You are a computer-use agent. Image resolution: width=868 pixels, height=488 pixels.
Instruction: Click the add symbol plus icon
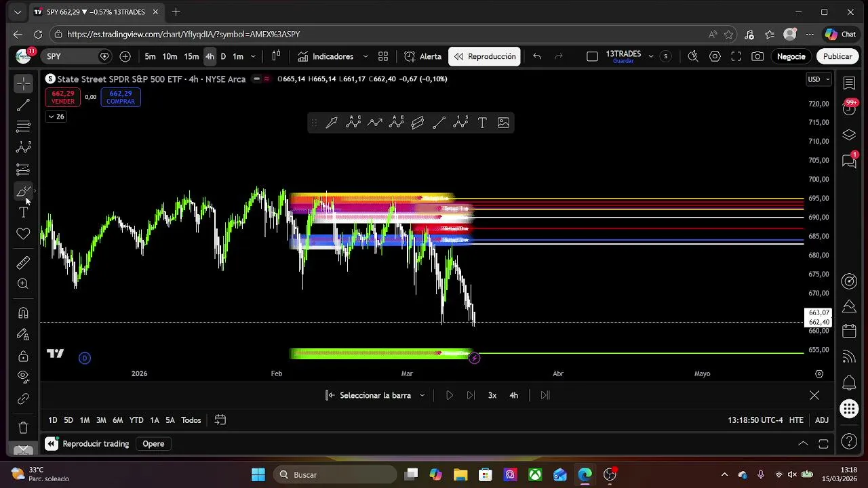coord(125,56)
